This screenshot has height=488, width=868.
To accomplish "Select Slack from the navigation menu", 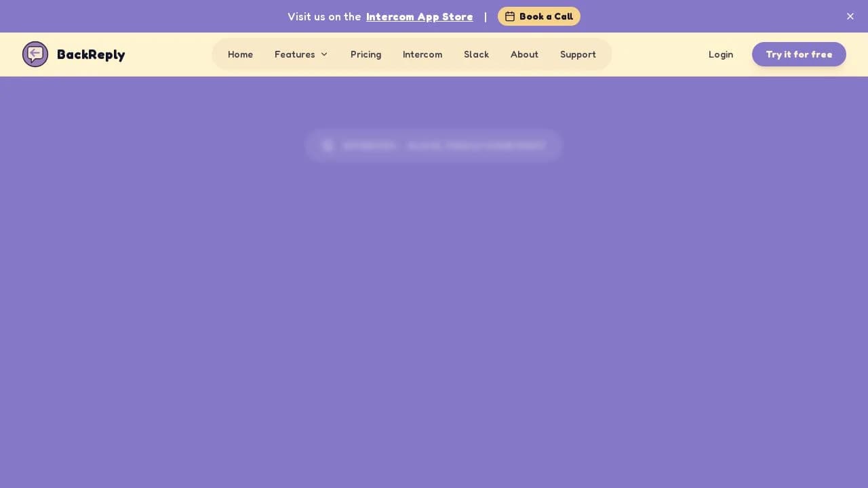I will click(476, 54).
